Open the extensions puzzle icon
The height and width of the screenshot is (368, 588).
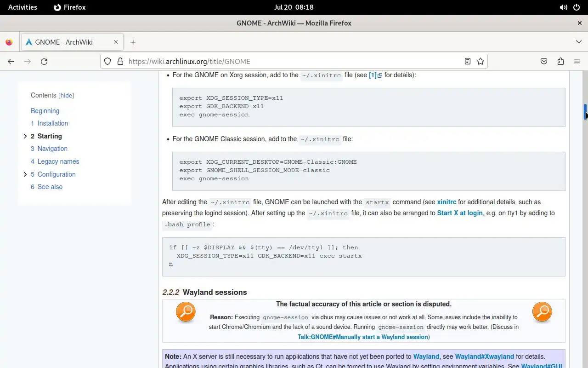coord(560,61)
